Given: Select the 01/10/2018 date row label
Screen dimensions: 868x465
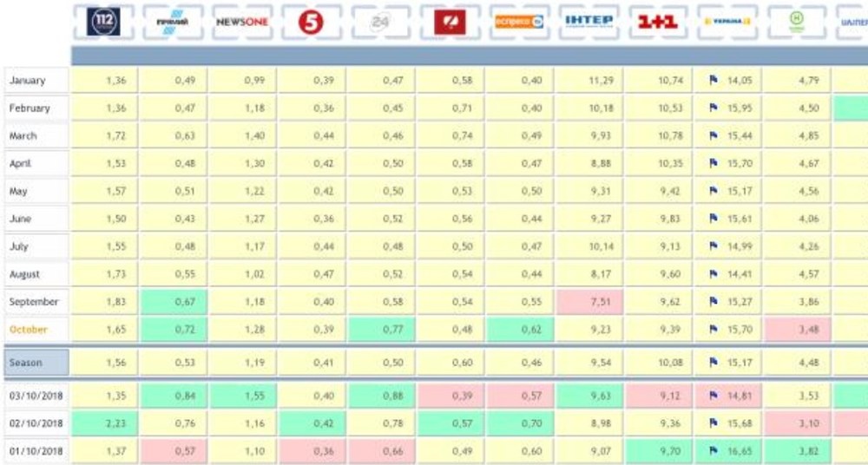Looking at the screenshot, I should [36, 451].
